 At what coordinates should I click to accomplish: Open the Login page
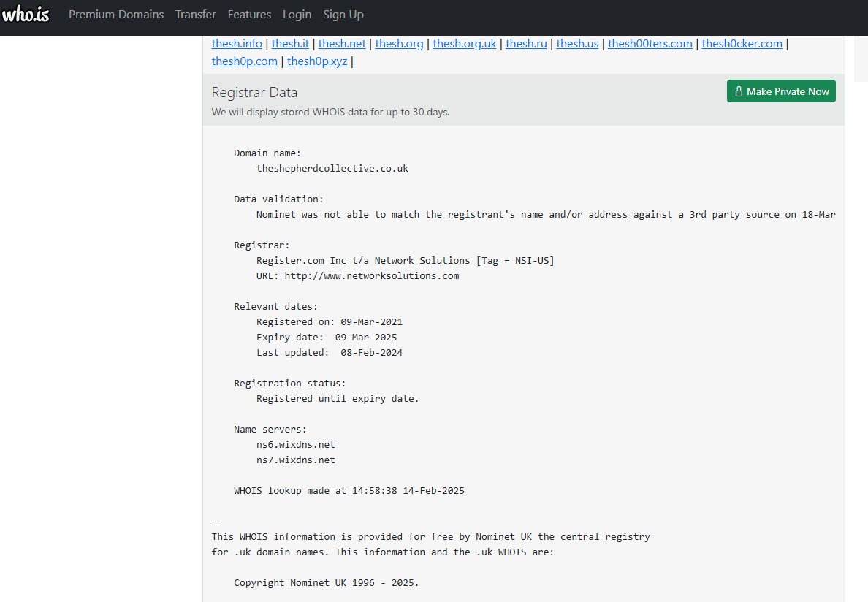297,15
